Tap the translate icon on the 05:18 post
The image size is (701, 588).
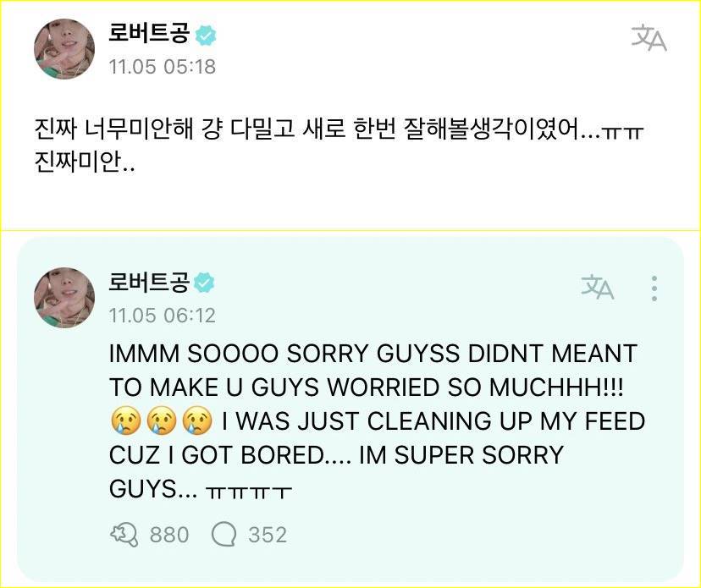[x=649, y=38]
